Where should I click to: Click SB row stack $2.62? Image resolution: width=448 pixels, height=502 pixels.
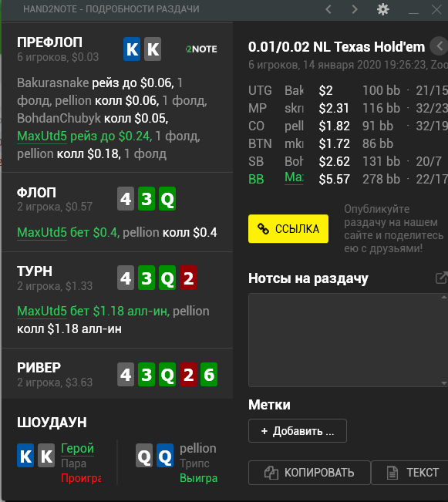click(335, 161)
